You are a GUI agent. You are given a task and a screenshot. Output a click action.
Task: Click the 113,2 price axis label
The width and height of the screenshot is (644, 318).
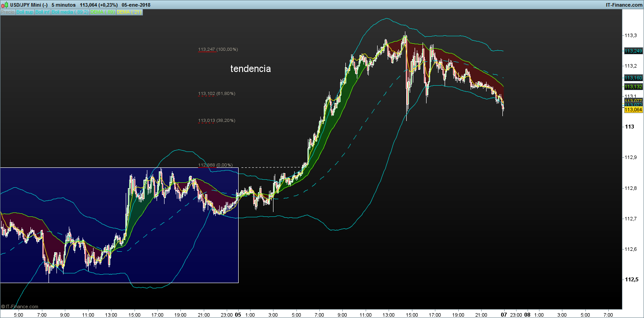[x=630, y=66]
